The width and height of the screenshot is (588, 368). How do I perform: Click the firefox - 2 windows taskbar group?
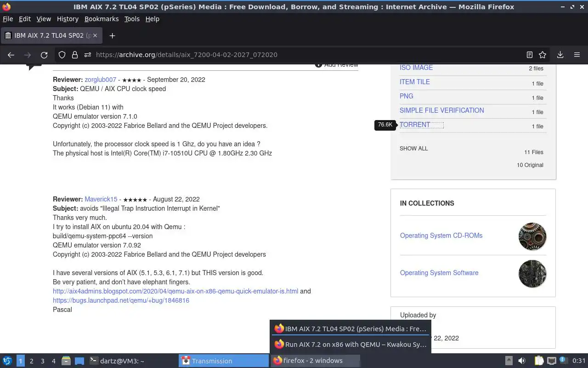[315, 361]
